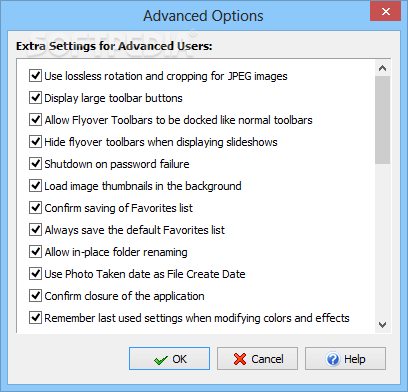Click the blue question mark Help icon

(333, 359)
